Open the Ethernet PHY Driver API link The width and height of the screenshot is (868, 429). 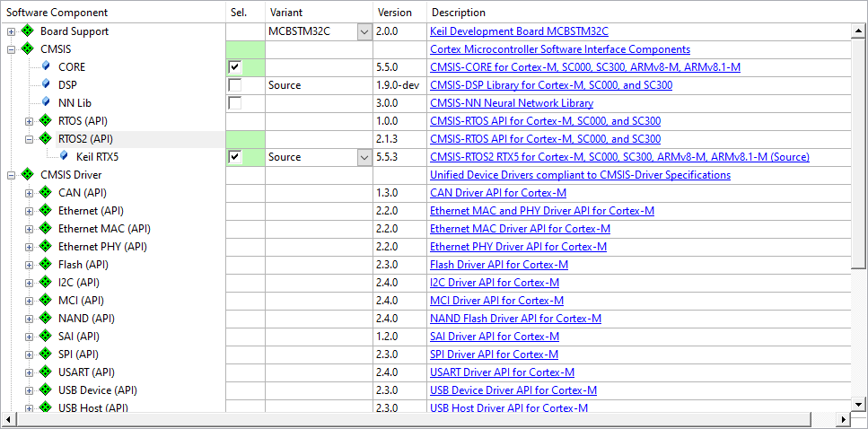tap(518, 246)
